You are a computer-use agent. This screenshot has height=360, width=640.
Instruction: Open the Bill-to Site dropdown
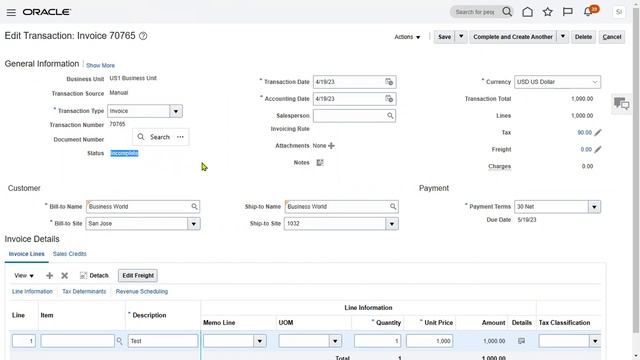tap(193, 224)
